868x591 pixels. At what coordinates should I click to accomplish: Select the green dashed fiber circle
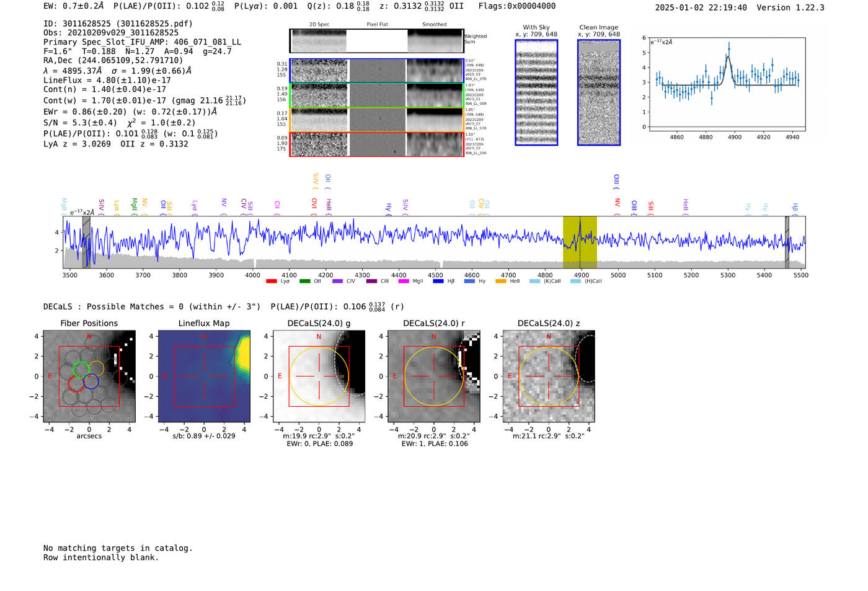click(81, 370)
